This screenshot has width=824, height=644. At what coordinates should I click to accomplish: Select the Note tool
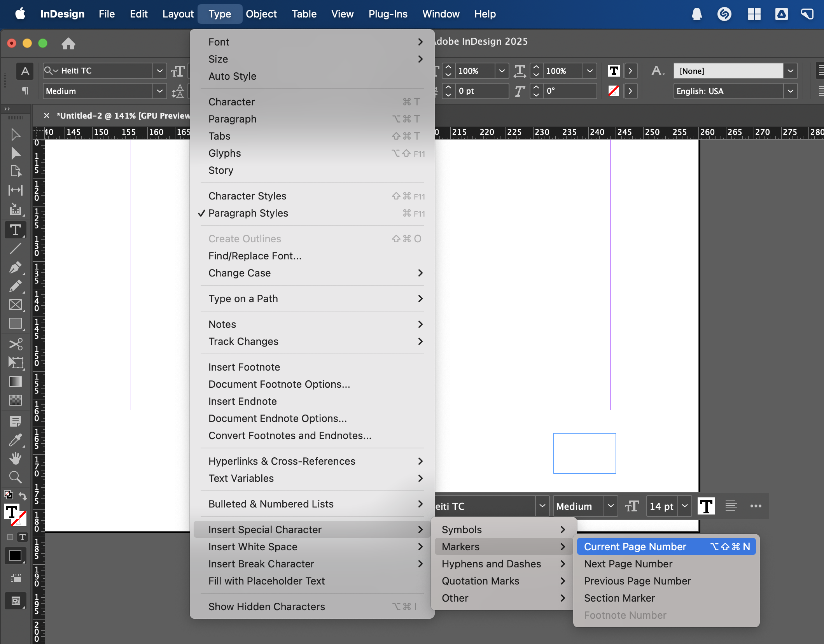(16, 421)
